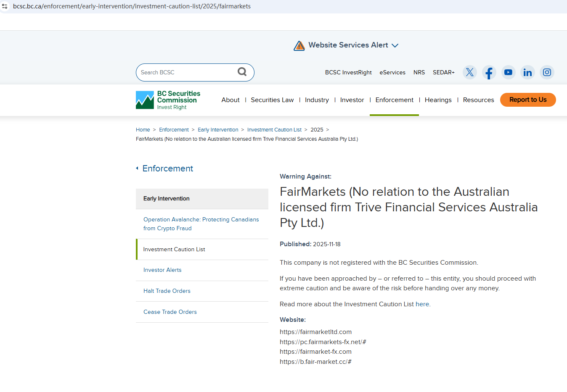
Task: Expand the Website Services Alert chevron
Action: pyautogui.click(x=395, y=45)
